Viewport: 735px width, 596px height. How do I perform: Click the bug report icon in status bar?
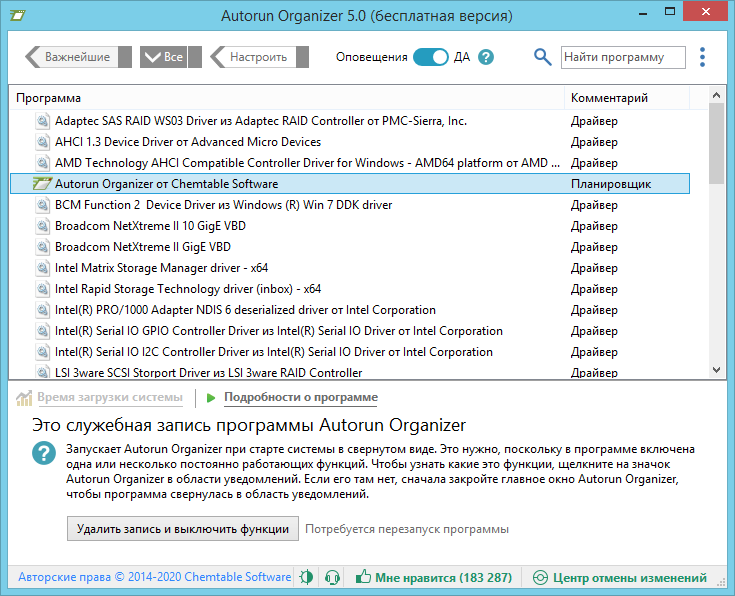pos(307,577)
